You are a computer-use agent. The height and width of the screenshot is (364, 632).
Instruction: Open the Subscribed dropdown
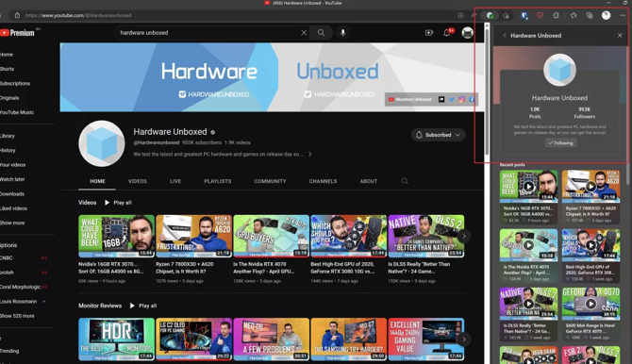coord(438,135)
